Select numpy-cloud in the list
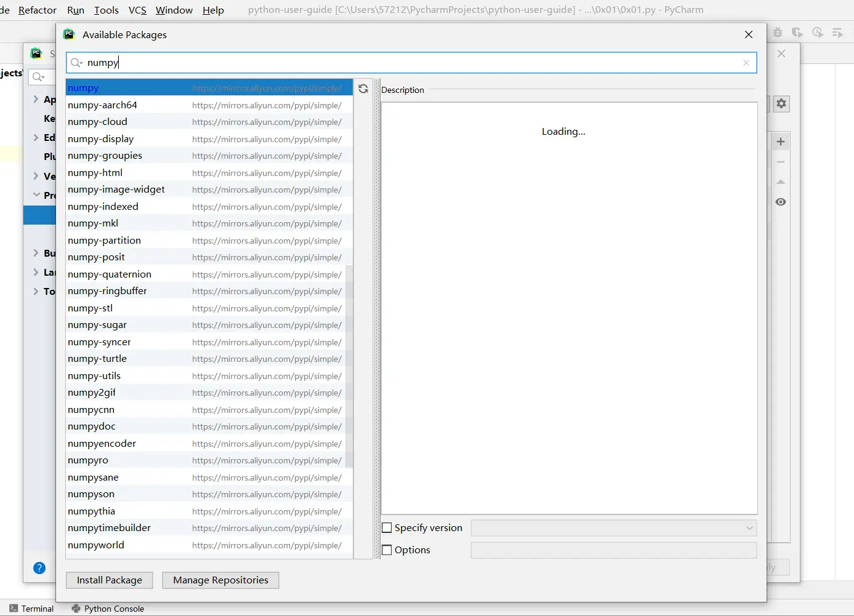The width and height of the screenshot is (854, 616). (x=209, y=122)
